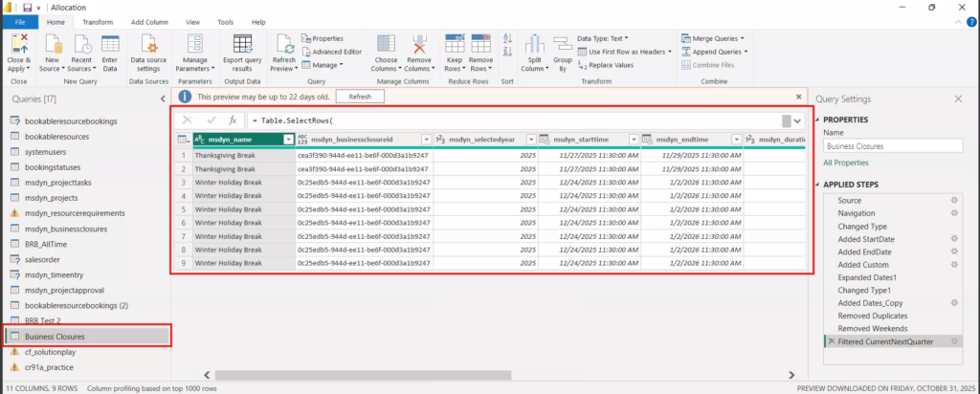Viewport: 980px width, 394px height.
Task: Select the Replace Values tool
Action: 610,65
